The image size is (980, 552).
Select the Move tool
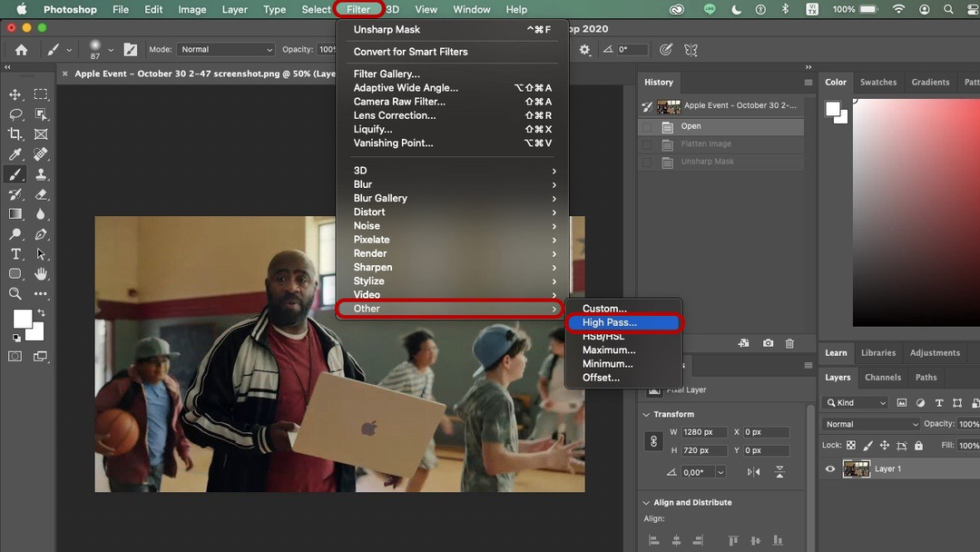click(15, 94)
